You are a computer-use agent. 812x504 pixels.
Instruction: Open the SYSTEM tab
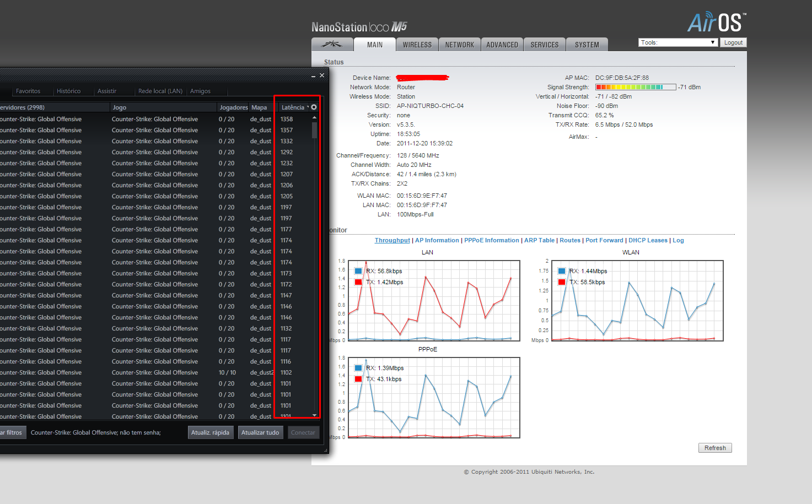pyautogui.click(x=587, y=45)
